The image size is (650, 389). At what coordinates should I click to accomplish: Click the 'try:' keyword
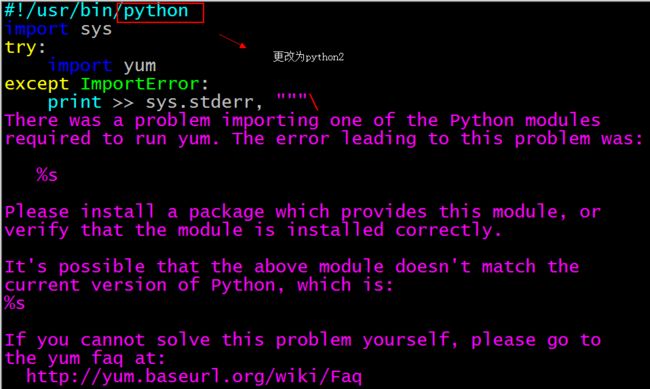coord(25,48)
